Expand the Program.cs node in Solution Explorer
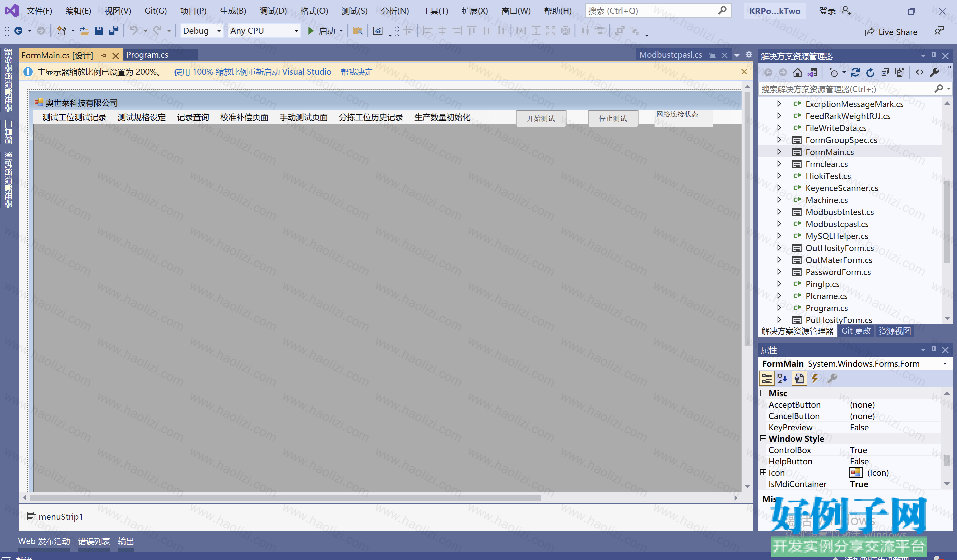 [x=779, y=308]
